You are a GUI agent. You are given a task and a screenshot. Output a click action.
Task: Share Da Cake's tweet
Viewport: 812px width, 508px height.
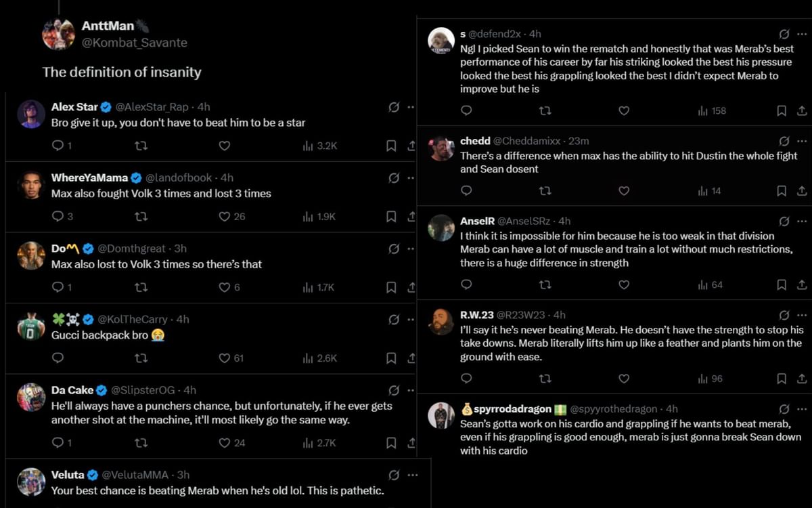411,443
